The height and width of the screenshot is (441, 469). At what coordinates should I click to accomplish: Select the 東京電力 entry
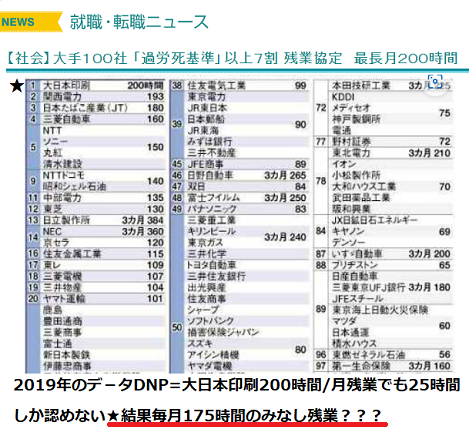click(207, 97)
